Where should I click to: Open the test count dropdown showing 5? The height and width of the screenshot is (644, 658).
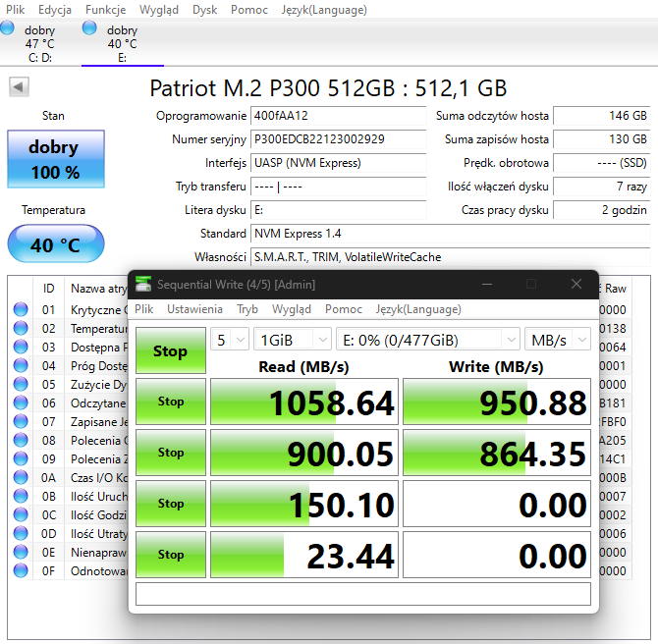point(231,340)
